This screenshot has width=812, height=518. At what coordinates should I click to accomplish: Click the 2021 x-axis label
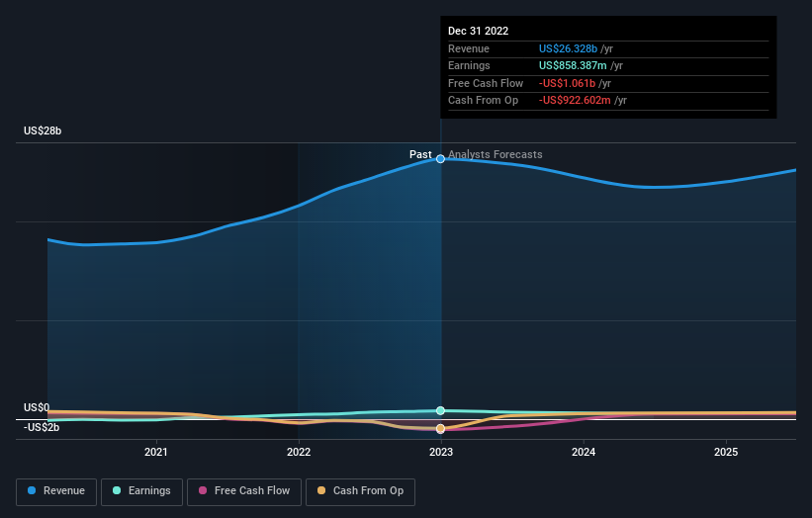pos(156,453)
